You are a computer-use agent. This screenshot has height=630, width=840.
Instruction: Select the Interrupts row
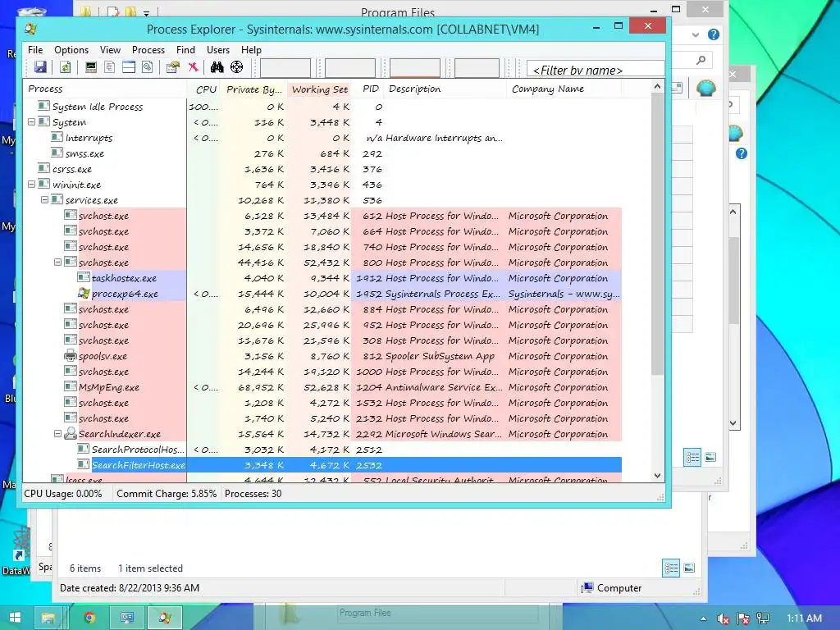coord(322,138)
